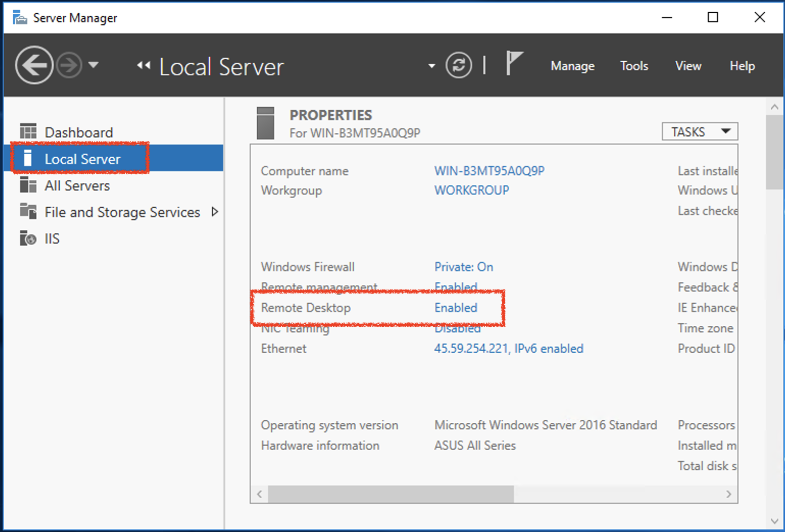Click the horizontal scrollbar left arrow
Screen dimensions: 785x532
259,494
